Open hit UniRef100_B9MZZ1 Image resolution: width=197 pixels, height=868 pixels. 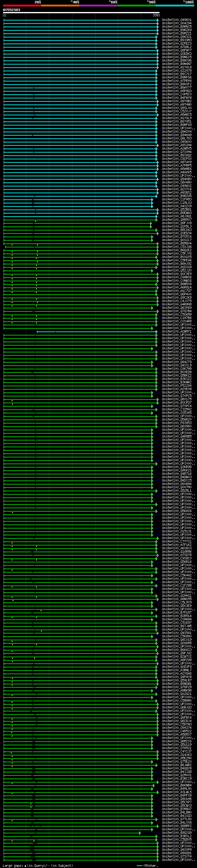click(176, 33)
